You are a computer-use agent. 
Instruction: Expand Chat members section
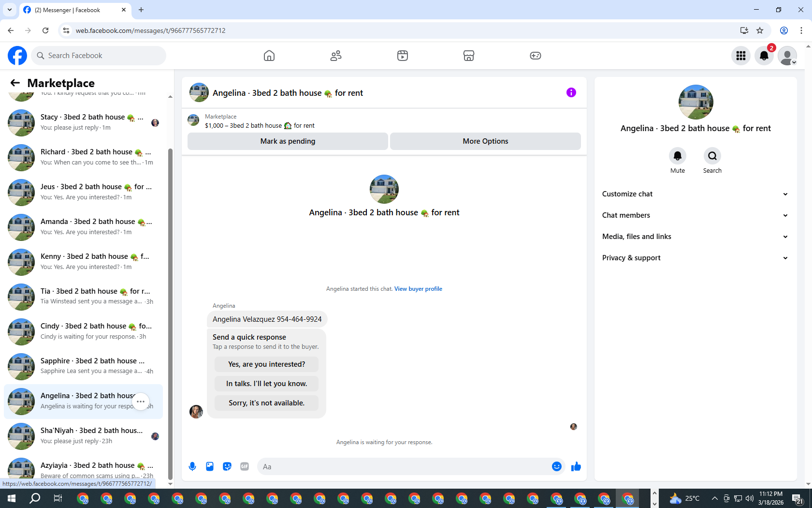pos(695,215)
